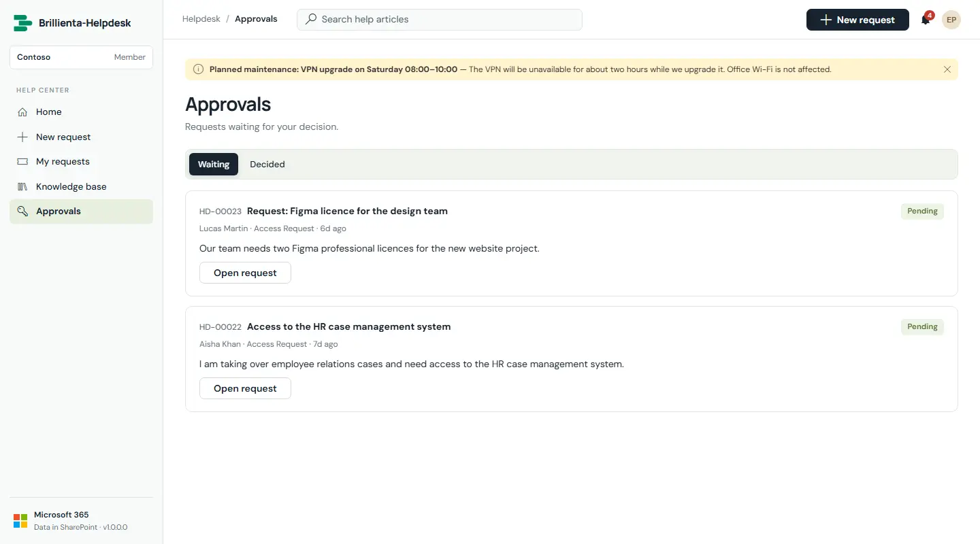The width and height of the screenshot is (980, 544).
Task: Click the Approvals breadcrumb text
Action: 256,19
